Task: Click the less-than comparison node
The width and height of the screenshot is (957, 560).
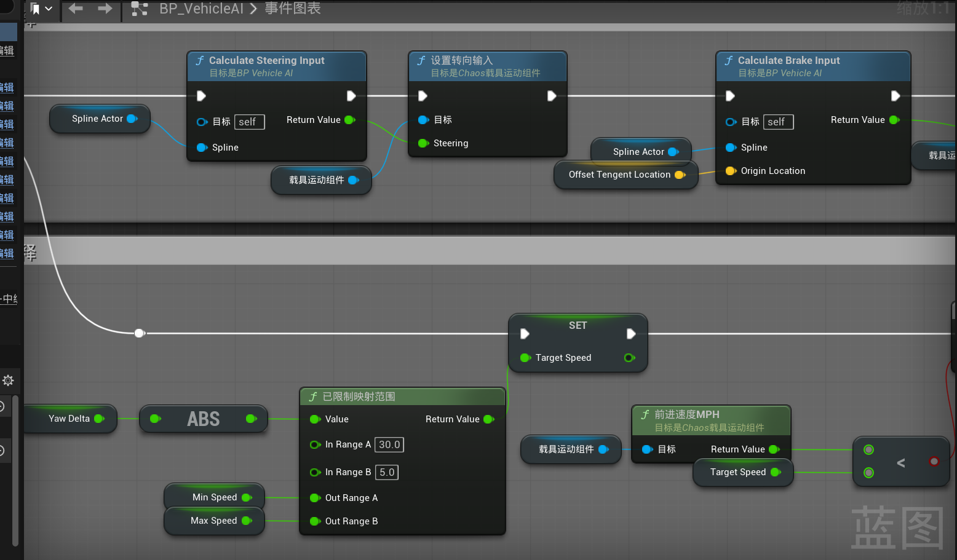Action: [x=900, y=462]
